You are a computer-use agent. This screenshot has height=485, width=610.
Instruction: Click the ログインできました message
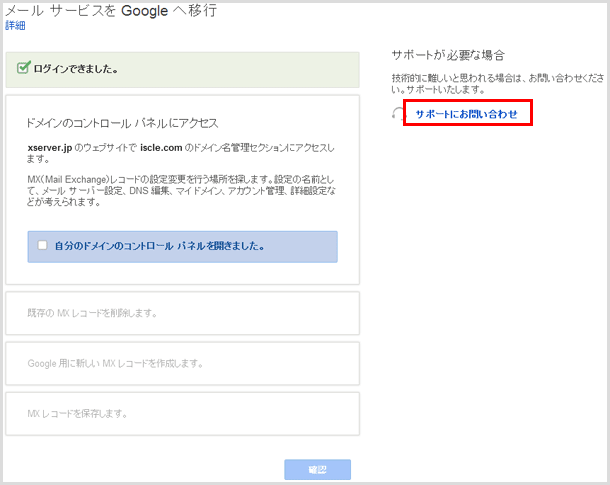tap(75, 69)
